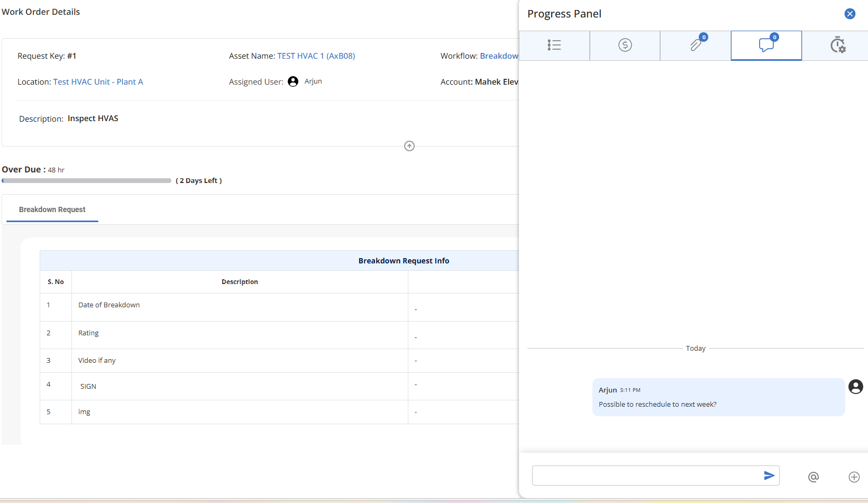Viewport: 868px width, 503px height.
Task: Click Arjun's reschedule message bubble
Action: [718, 397]
